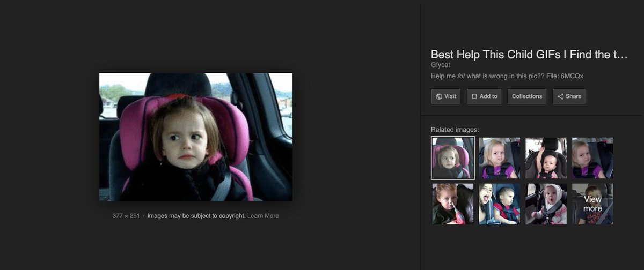The height and width of the screenshot is (270, 644).
Task: Open Collections
Action: point(527,96)
